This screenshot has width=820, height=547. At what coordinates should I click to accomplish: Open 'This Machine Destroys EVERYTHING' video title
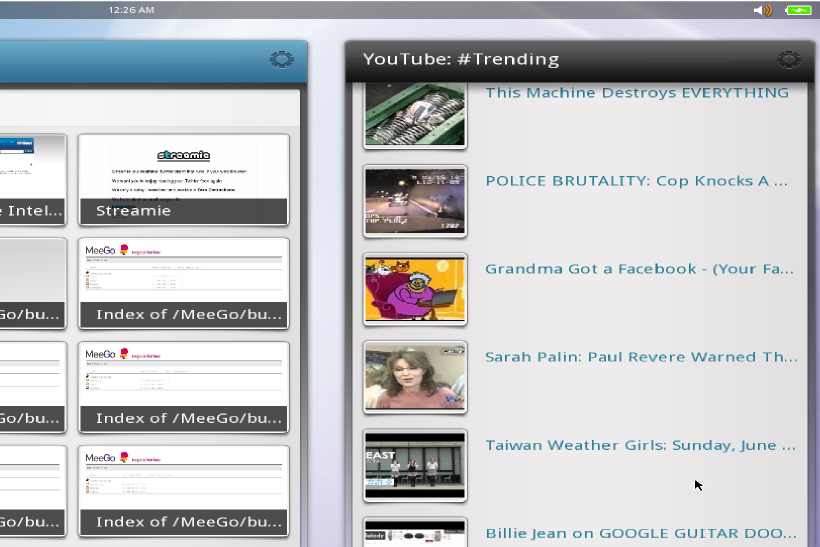[637, 93]
